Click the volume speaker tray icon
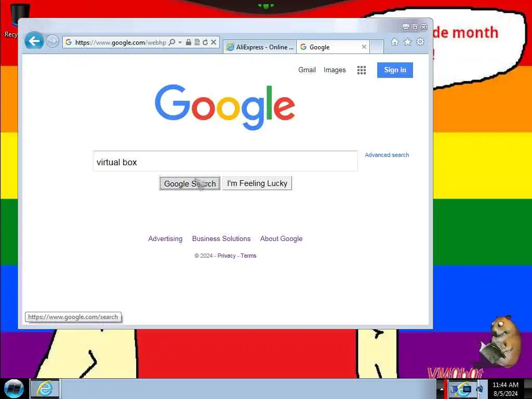Viewport: 532px width, 399px height. (480, 389)
